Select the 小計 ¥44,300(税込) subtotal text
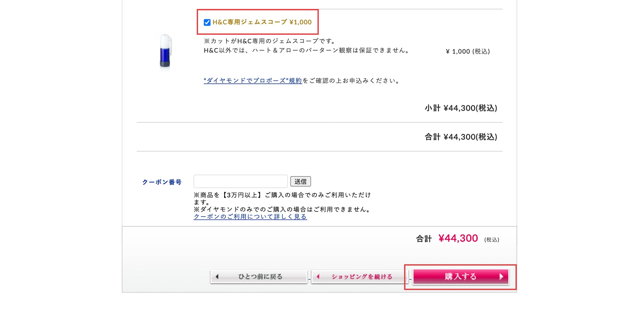The image size is (644, 309). click(461, 108)
